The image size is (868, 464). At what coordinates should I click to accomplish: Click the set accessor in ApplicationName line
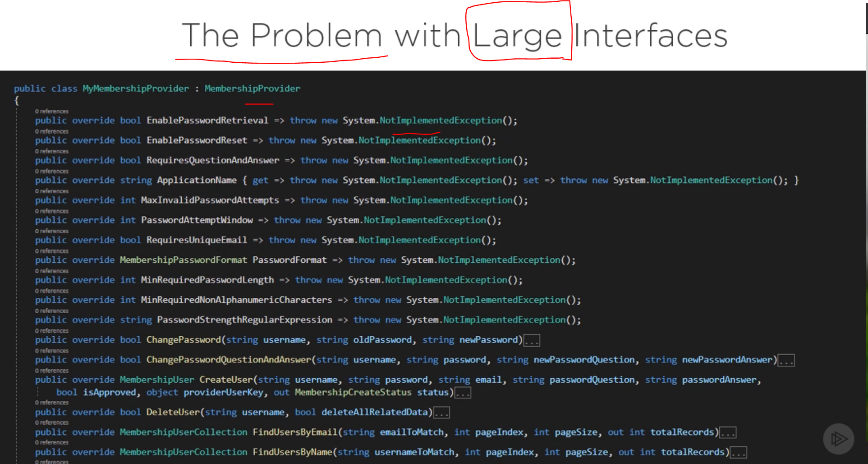531,180
